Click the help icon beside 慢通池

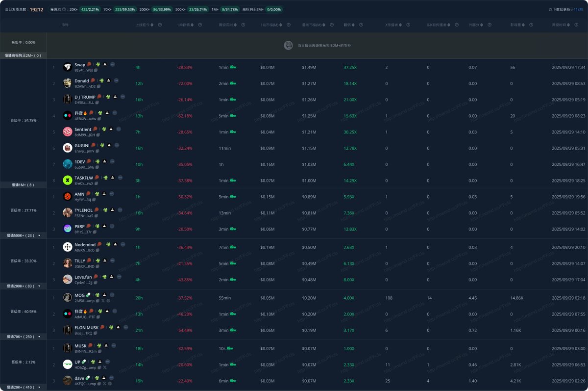[64, 9]
